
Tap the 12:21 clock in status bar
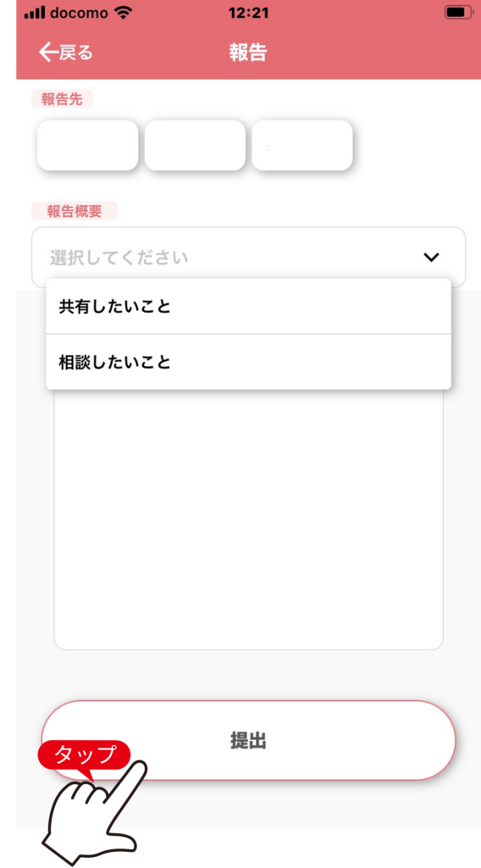[x=248, y=13]
